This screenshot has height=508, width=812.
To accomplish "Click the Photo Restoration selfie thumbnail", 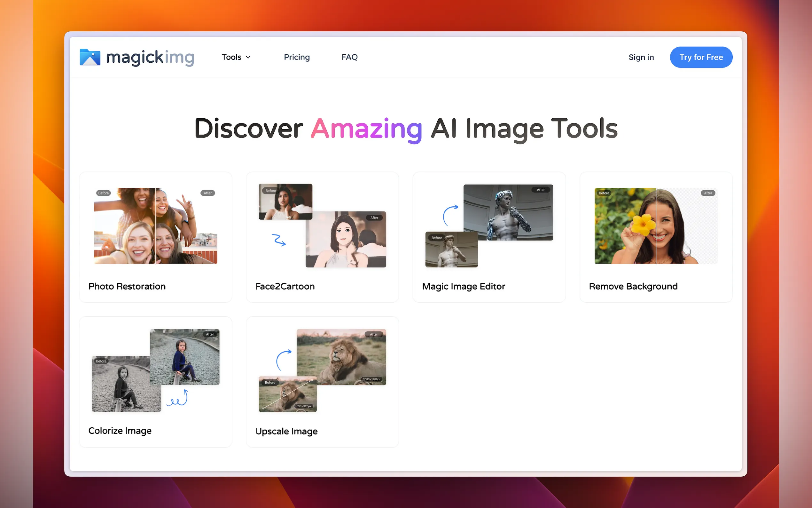I will [x=155, y=226].
